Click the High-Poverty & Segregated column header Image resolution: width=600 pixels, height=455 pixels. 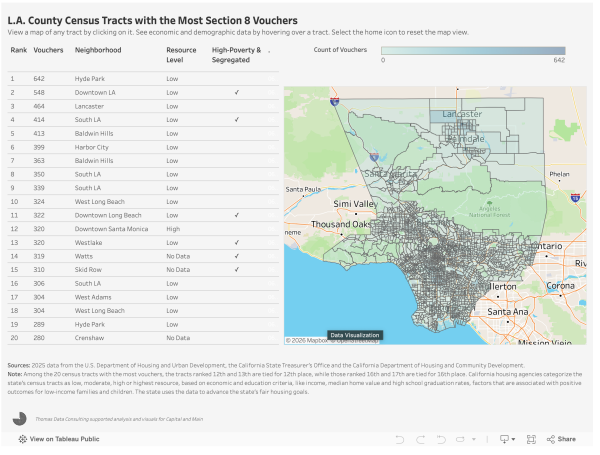pos(236,55)
